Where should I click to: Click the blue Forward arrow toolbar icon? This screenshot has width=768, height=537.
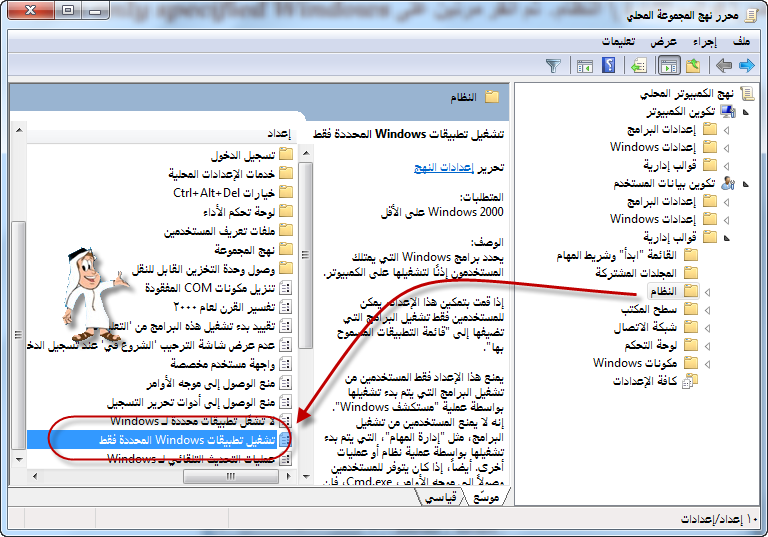click(x=747, y=65)
